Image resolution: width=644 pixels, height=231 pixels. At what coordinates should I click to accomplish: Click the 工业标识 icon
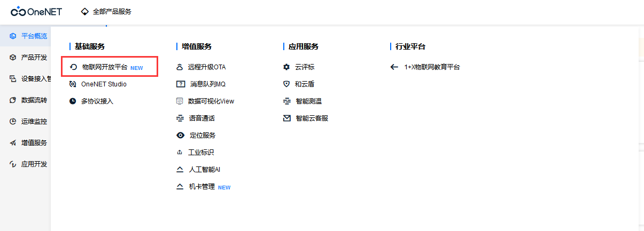(180, 153)
